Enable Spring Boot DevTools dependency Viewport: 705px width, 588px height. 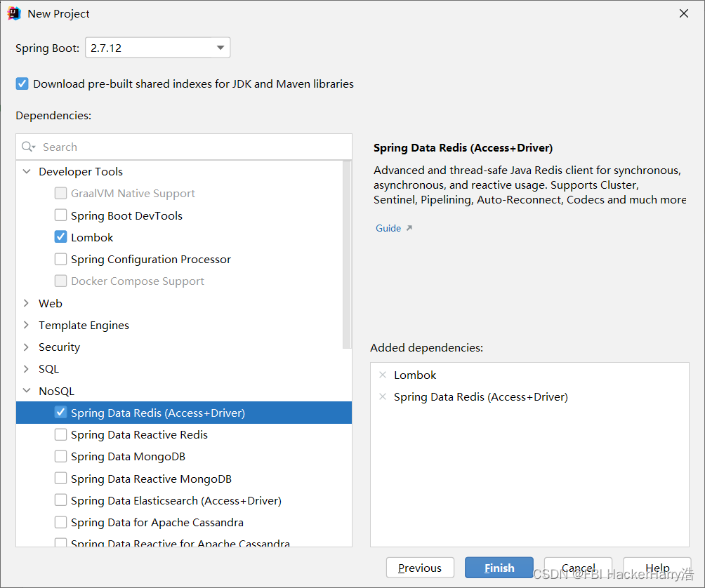[x=60, y=215]
